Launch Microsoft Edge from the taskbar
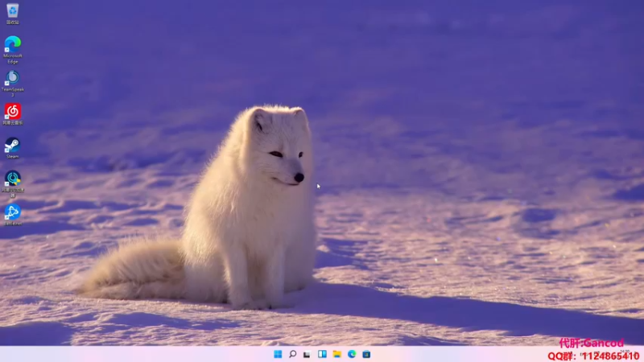644x362 pixels. 352,354
